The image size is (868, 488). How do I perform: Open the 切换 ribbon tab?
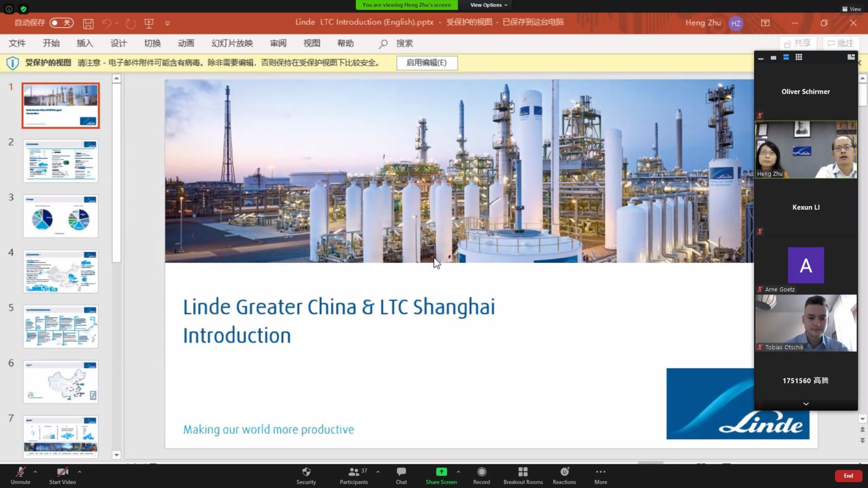152,43
